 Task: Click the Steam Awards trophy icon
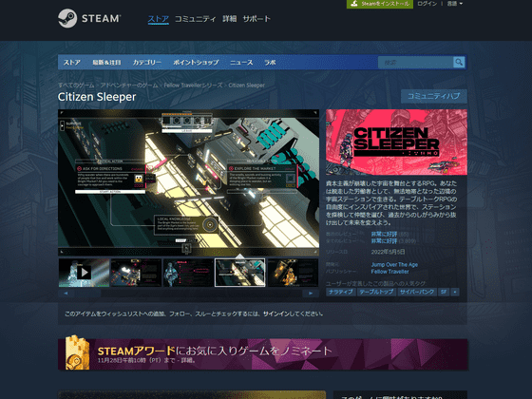(x=77, y=352)
